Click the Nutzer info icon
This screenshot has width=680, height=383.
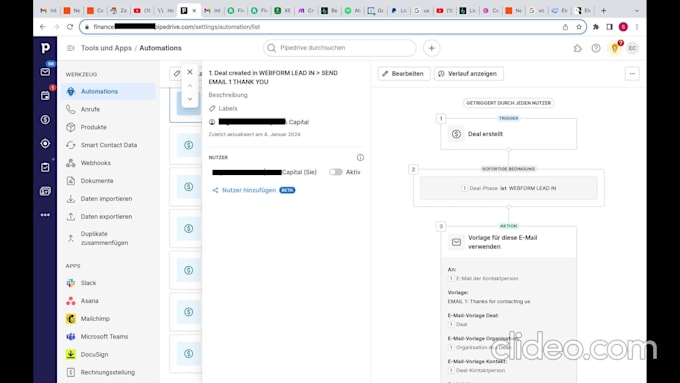click(360, 157)
